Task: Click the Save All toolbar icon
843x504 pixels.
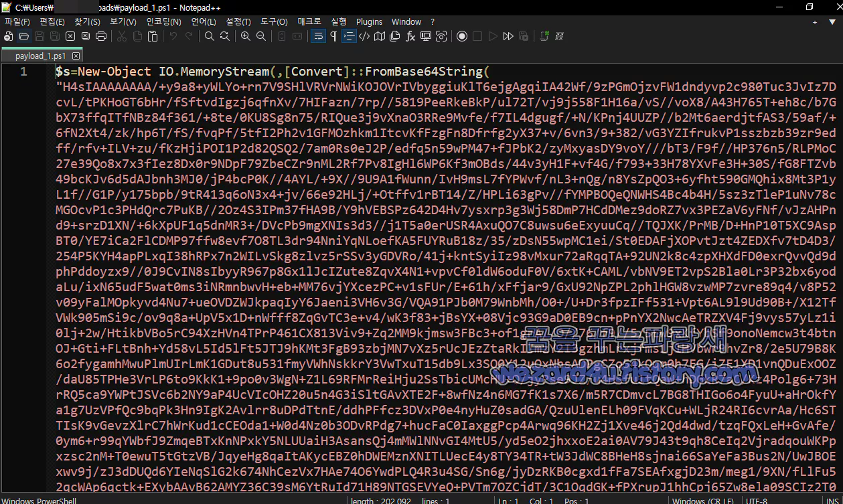Action: click(55, 36)
